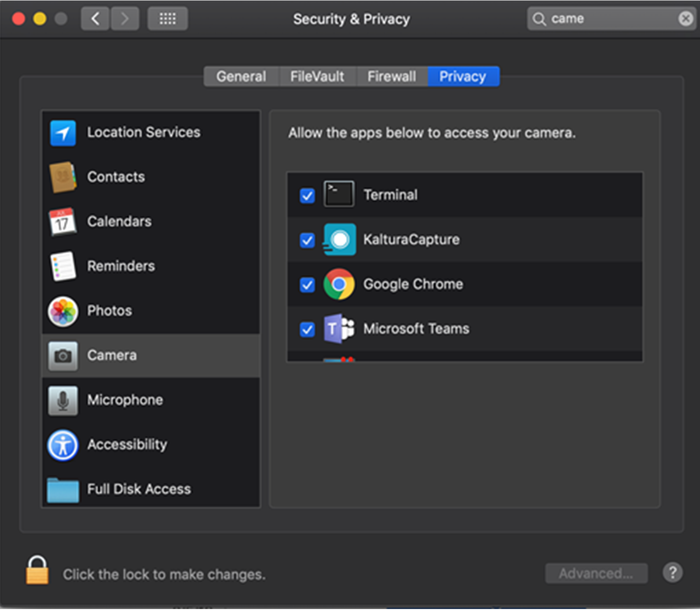Open the FileVault tab

click(x=317, y=76)
